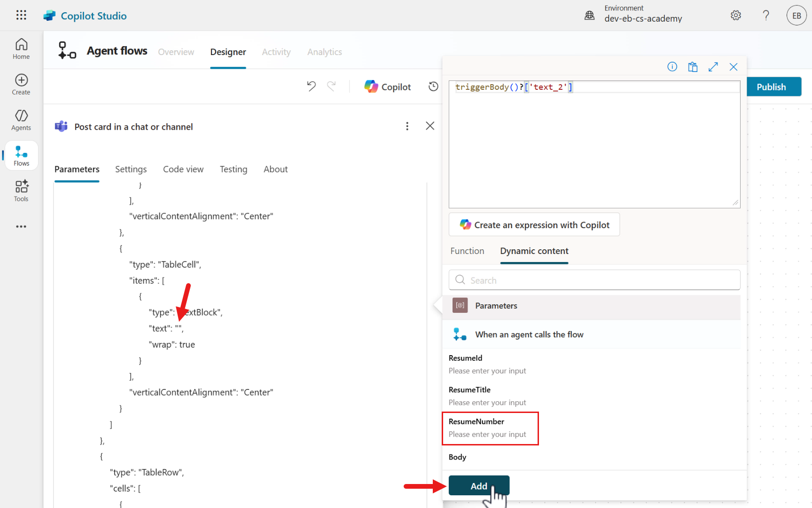Select the ResumeNumber dynamic content item

point(476,421)
